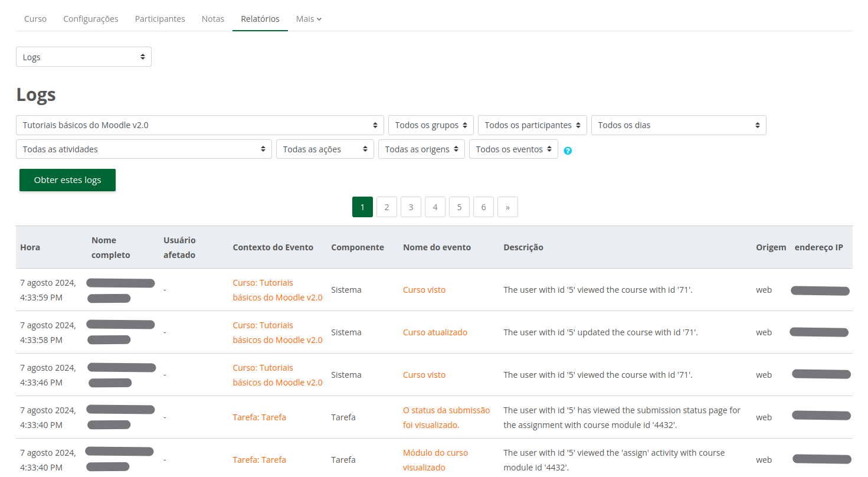This screenshot has width=868, height=477.
Task: Open the Curso atualizado event link
Action: pos(435,332)
